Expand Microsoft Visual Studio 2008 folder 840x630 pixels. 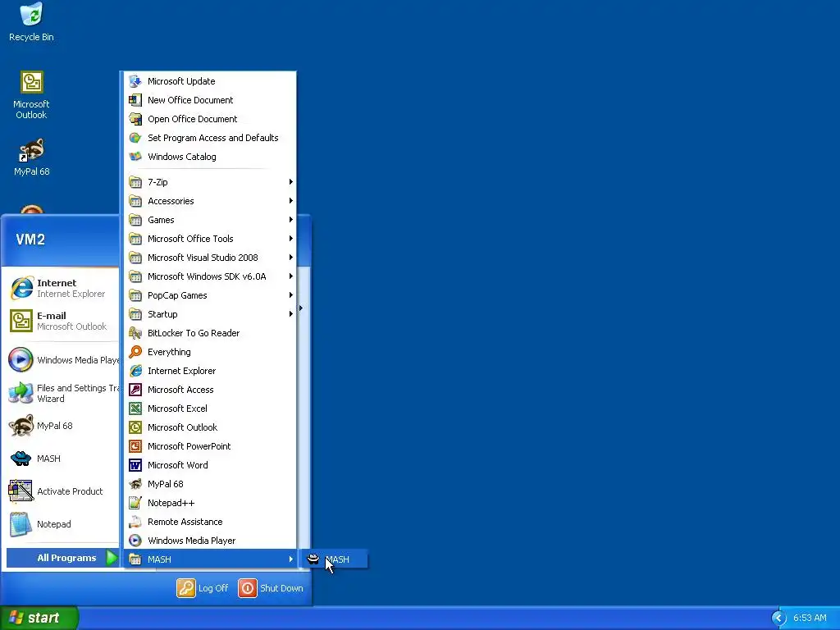210,258
